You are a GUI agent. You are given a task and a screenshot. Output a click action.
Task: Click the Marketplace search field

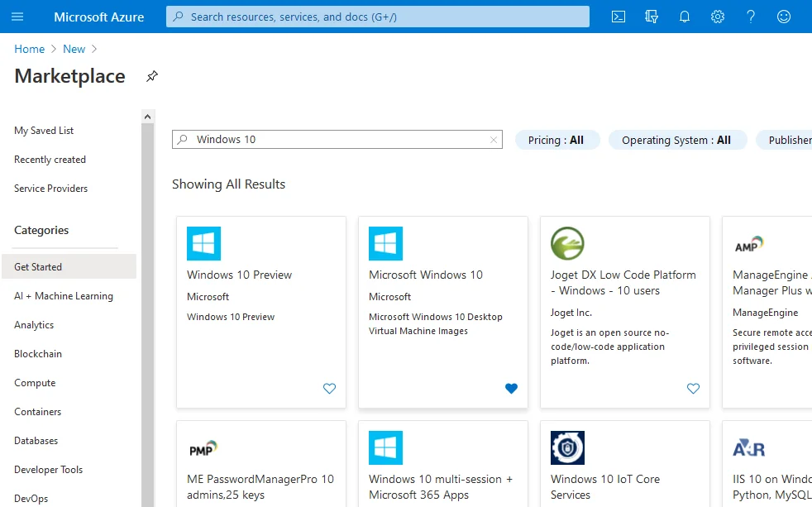click(x=337, y=139)
